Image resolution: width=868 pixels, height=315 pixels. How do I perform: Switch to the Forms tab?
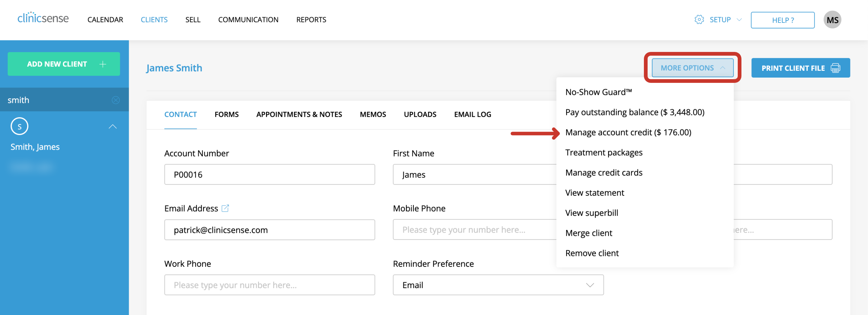point(227,114)
